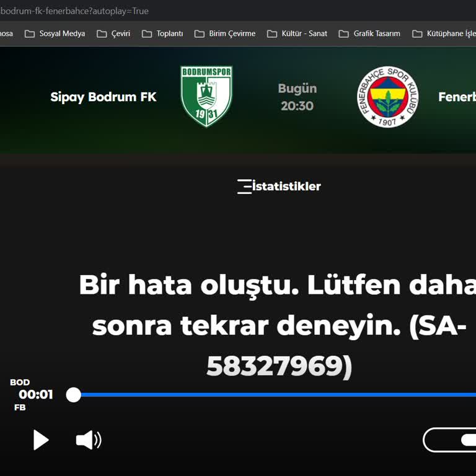The image size is (476, 476).
Task: Open the Çeviri bookmarks folder
Action: click(x=113, y=33)
